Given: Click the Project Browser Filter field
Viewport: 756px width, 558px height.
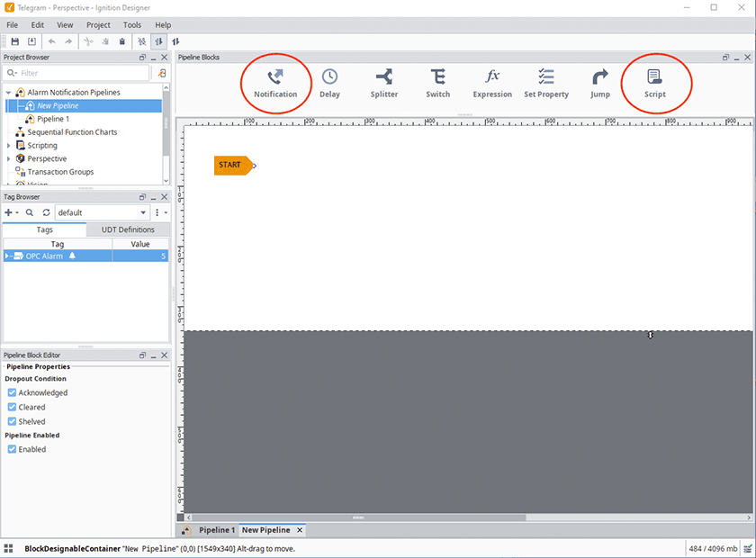Looking at the screenshot, I should pos(77,73).
